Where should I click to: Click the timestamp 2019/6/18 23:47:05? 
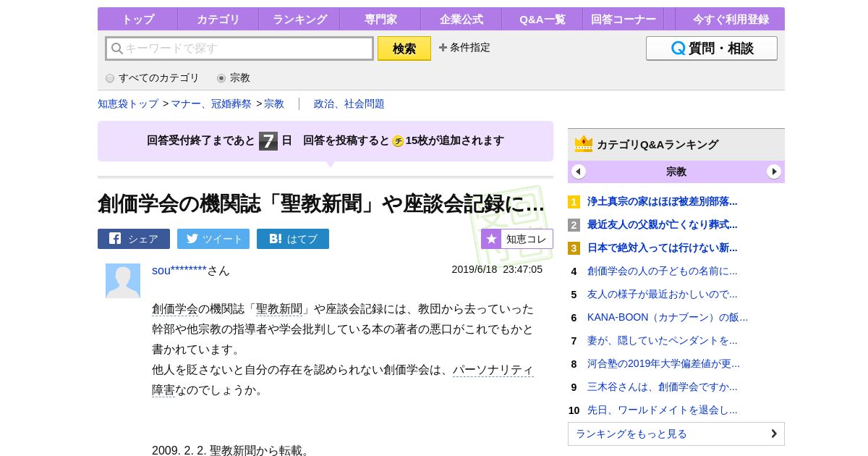pyautogui.click(x=497, y=269)
